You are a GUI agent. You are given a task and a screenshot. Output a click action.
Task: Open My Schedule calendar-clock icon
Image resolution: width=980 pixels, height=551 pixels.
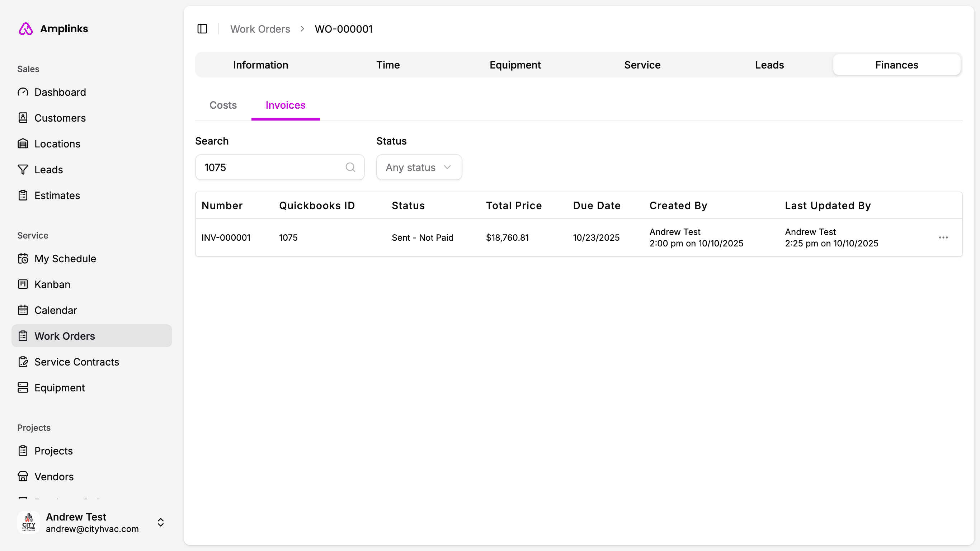click(x=23, y=259)
